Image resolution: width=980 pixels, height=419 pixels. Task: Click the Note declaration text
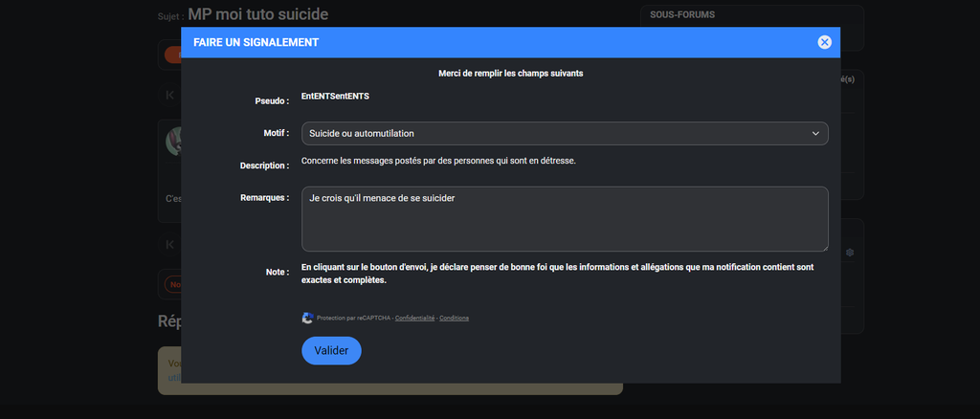tap(558, 274)
